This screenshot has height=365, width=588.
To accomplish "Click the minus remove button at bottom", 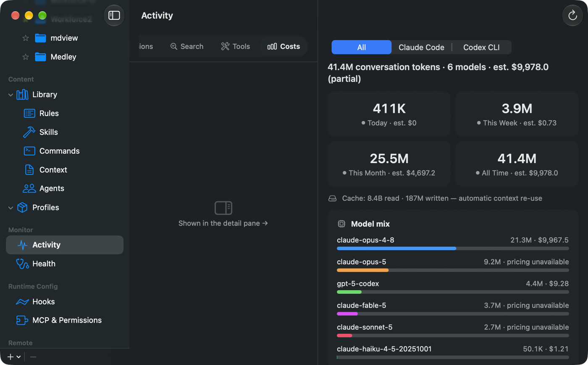I will (x=33, y=357).
